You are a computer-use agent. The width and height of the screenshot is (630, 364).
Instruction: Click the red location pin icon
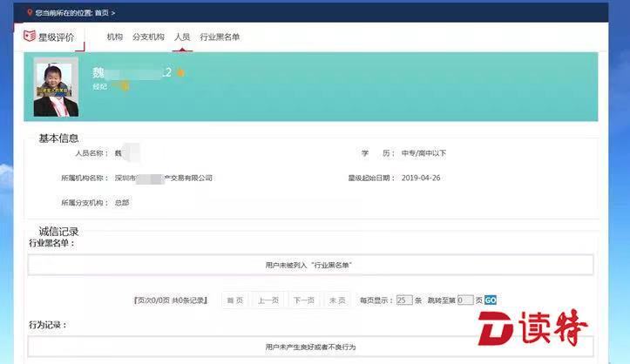point(30,13)
